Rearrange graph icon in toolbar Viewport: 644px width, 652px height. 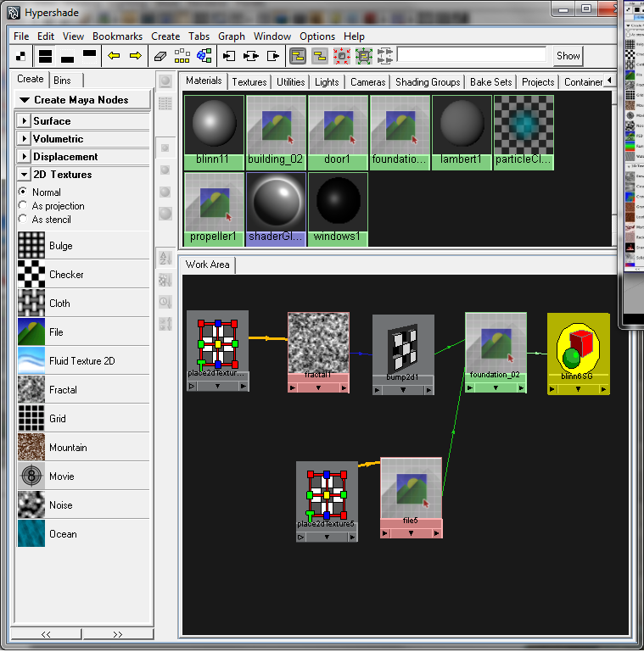point(182,56)
